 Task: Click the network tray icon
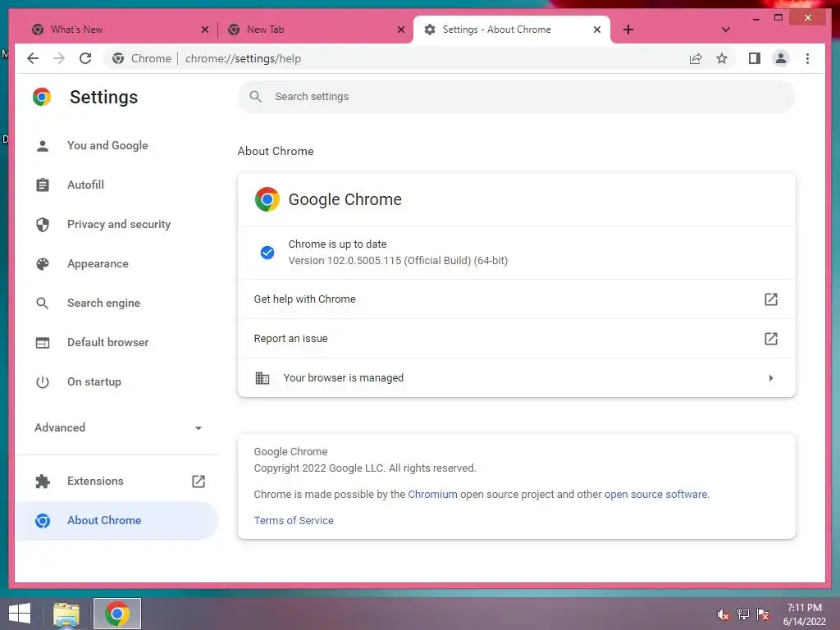click(742, 614)
